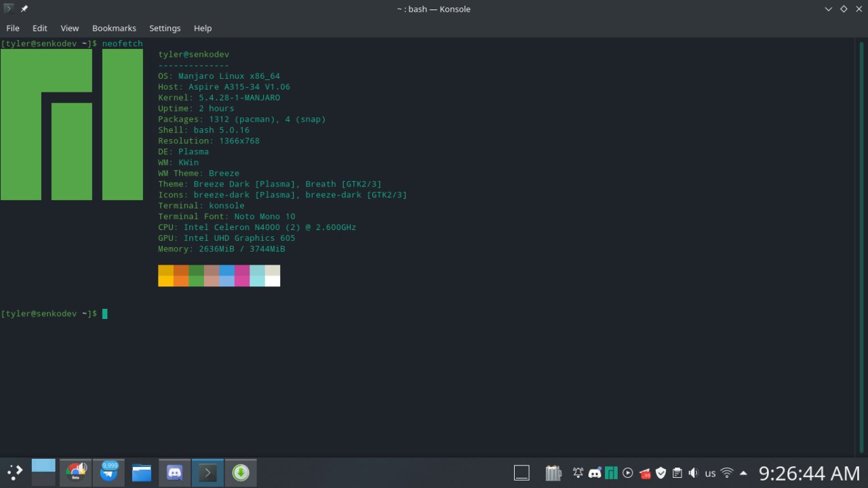
Task: Switch to the bottom virtual desktop in pager
Action: click(x=43, y=479)
